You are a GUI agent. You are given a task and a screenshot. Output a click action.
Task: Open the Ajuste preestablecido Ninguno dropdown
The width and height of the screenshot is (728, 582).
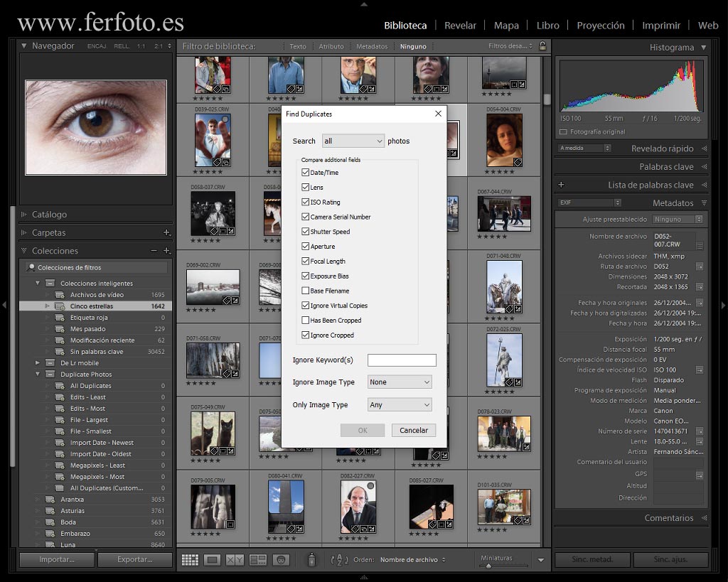pos(678,219)
